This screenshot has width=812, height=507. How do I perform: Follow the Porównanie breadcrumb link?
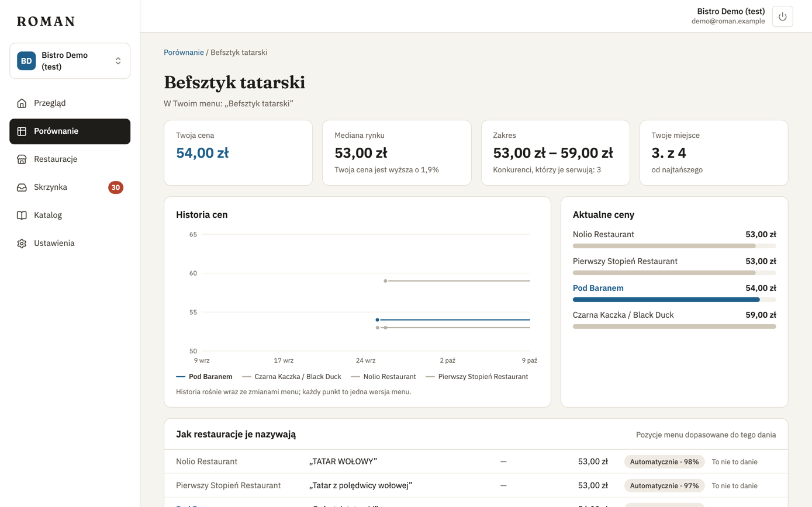click(x=184, y=53)
